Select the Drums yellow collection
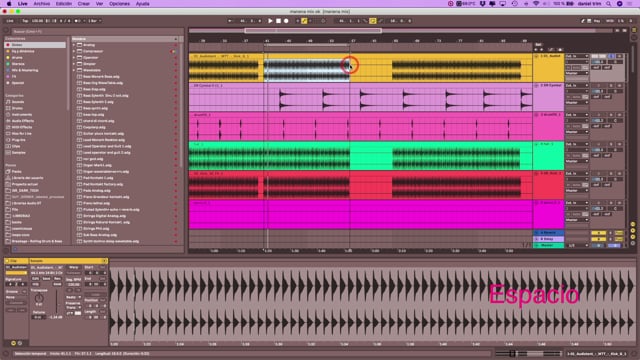 click(17, 58)
